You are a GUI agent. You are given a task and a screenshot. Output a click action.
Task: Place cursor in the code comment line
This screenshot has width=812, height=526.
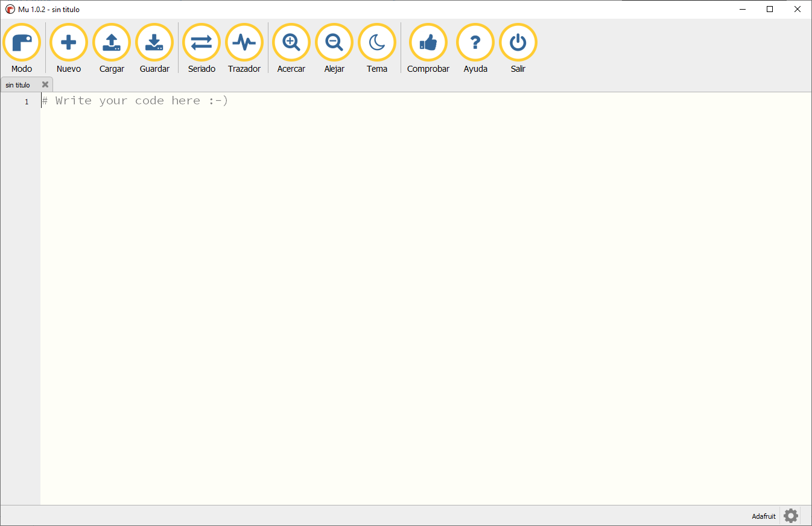(135, 101)
